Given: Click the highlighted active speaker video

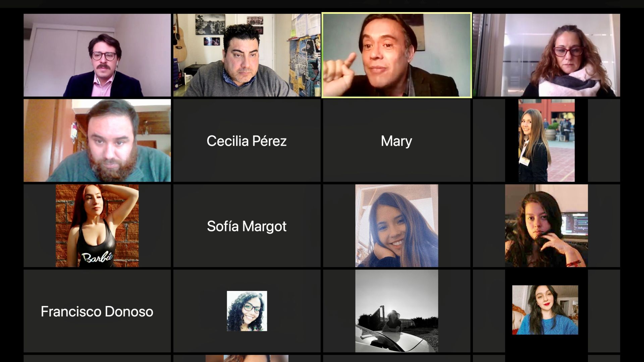Looking at the screenshot, I should [397, 55].
